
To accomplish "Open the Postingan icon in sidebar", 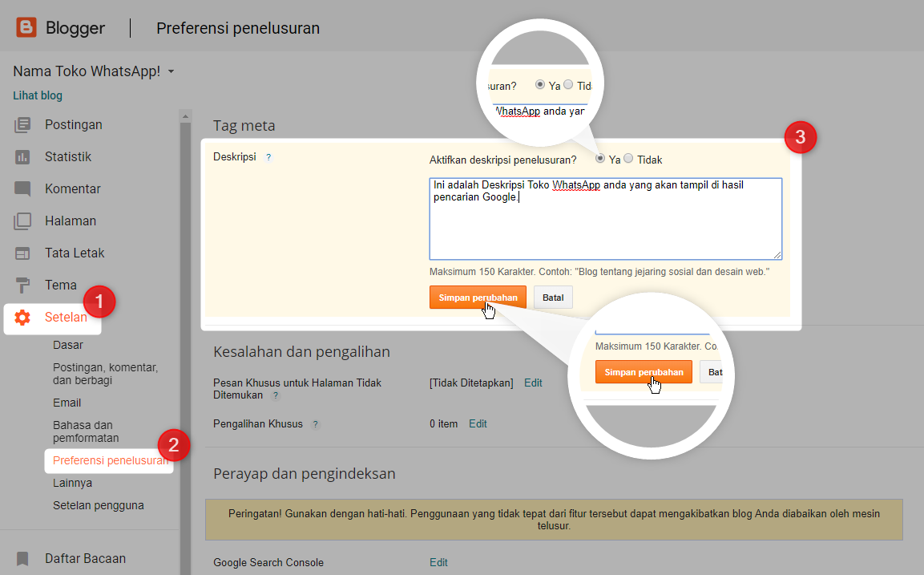I will 22,125.
